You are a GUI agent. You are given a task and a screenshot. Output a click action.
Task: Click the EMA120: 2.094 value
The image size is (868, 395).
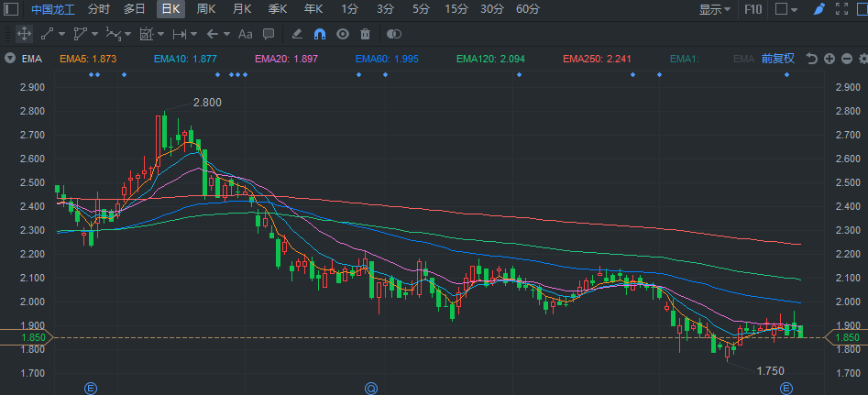(x=490, y=59)
